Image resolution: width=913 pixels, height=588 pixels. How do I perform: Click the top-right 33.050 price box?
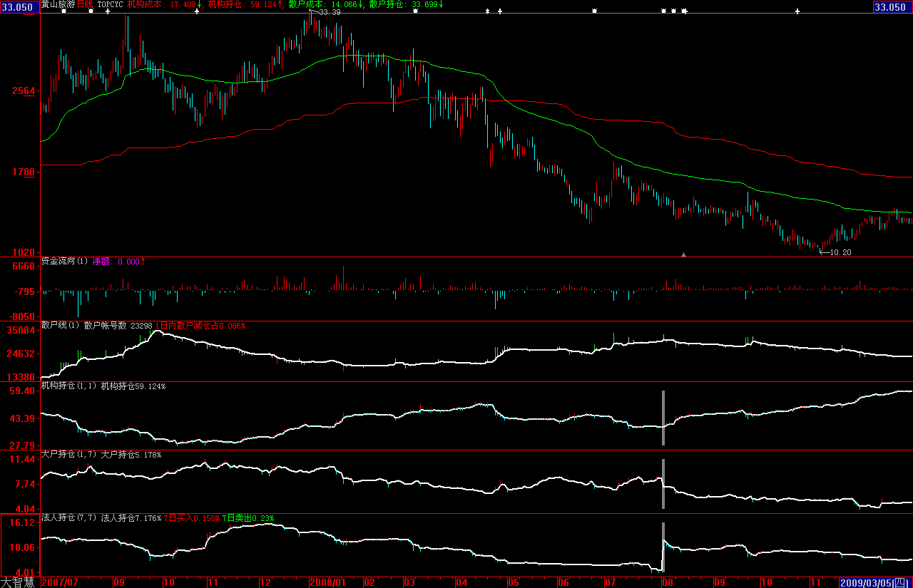[892, 6]
